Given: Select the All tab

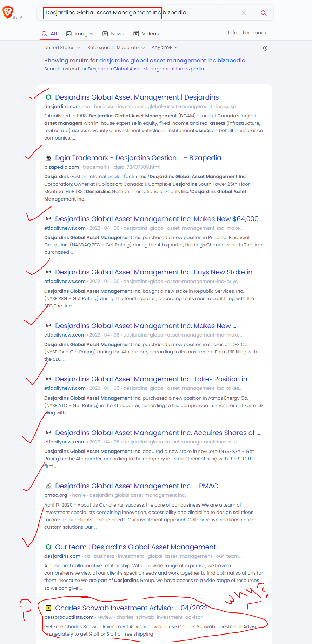Looking at the screenshot, I should tap(49, 34).
